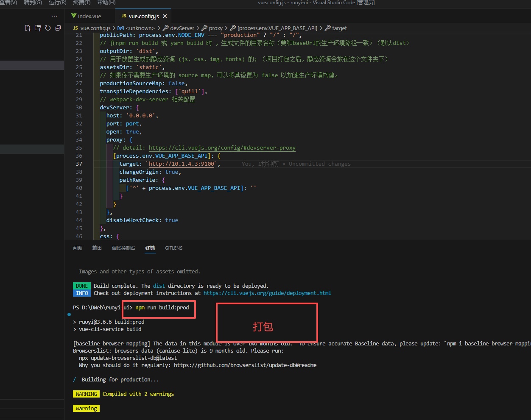Click 'vue-cli-service build' terminal line
The width and height of the screenshot is (531, 420).
pyautogui.click(x=110, y=329)
